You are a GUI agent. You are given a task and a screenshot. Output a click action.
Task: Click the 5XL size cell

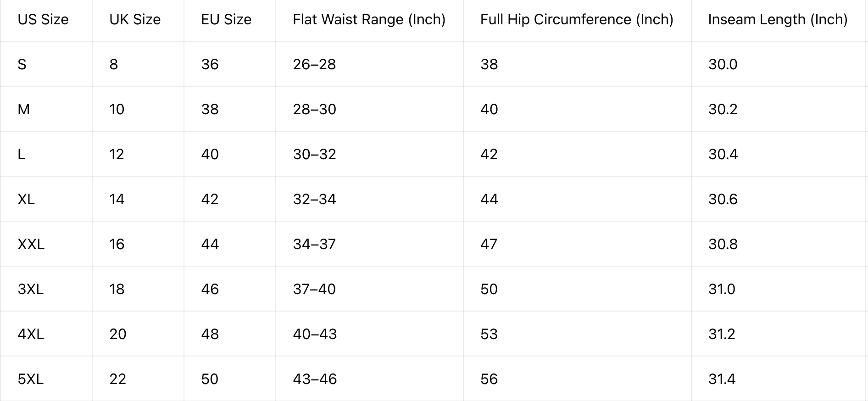(46, 379)
